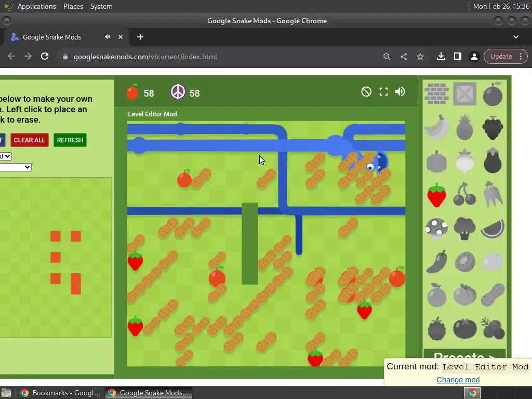View site information via the lock icon
Image resolution: width=532 pixels, height=399 pixels.
(65, 57)
